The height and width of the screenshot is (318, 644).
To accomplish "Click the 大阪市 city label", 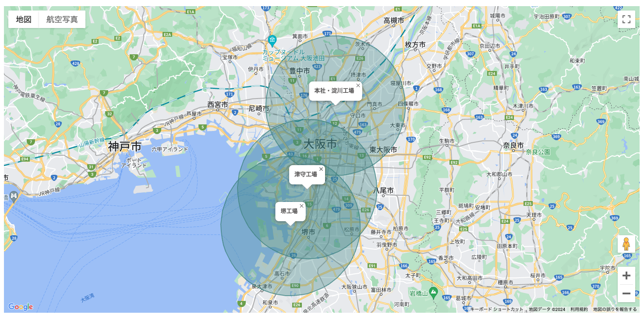I will click(x=320, y=144).
